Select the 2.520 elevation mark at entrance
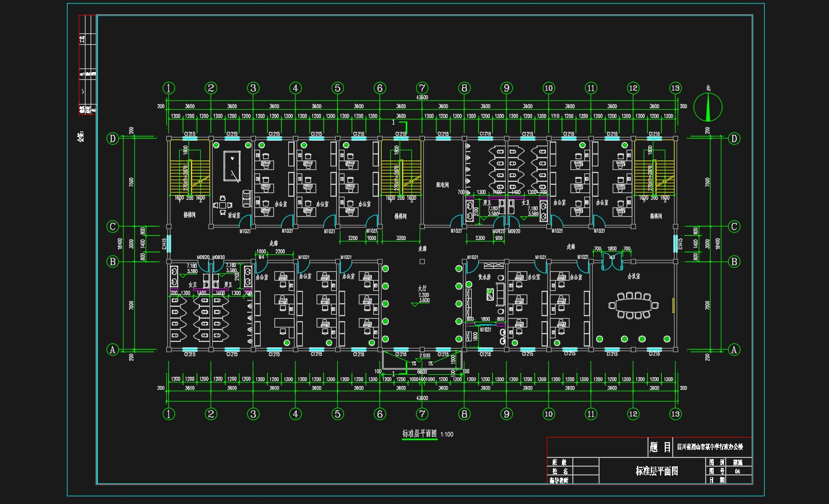The image size is (829, 504). (x=425, y=356)
